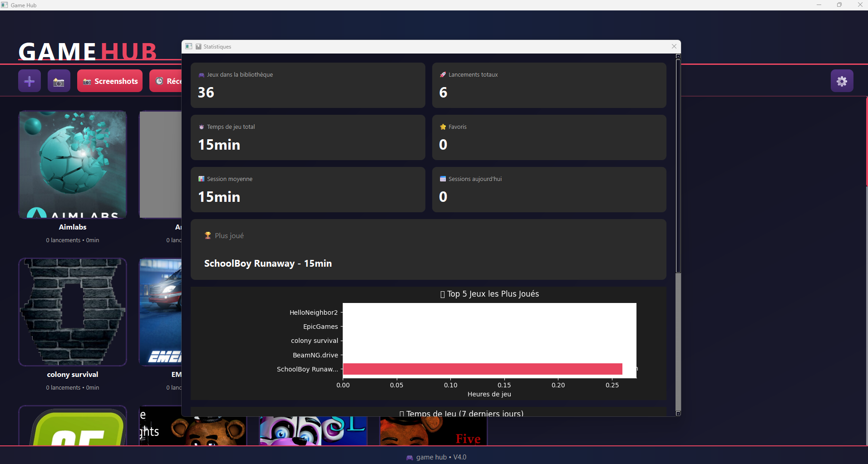Restore down the Game Hub main window
Viewport: 868px width, 464px height.
click(x=839, y=5)
